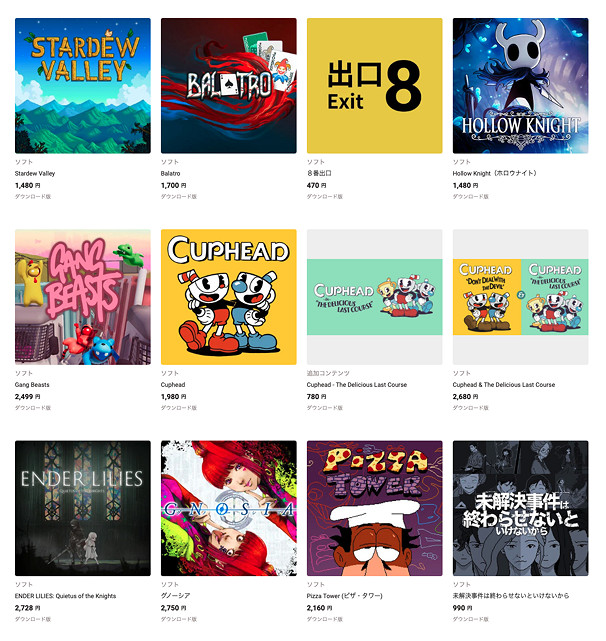The height and width of the screenshot is (641, 606).
Task: Open the Stardew Valley cover image
Action: click(x=83, y=86)
